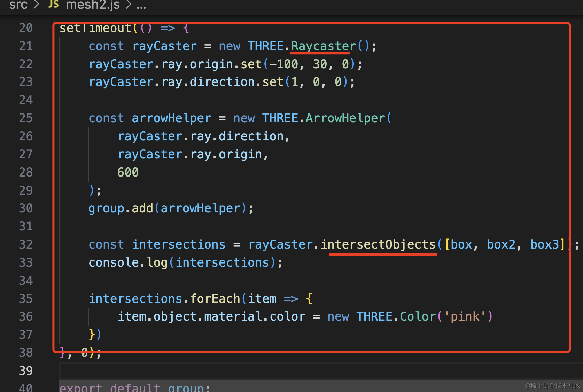The image size is (583, 392).
Task: Click 'box2' in the array on line 32
Action: coord(501,244)
